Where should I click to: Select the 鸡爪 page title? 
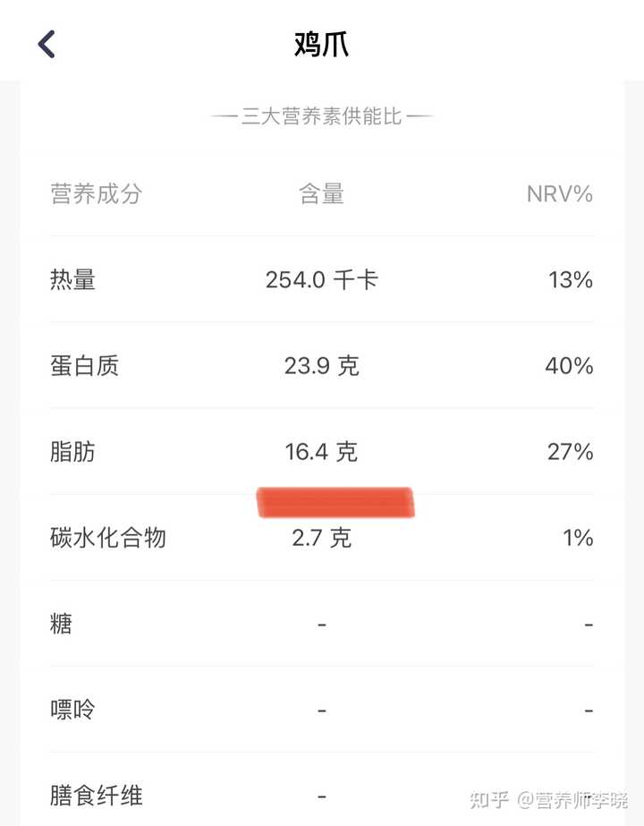pyautogui.click(x=321, y=44)
